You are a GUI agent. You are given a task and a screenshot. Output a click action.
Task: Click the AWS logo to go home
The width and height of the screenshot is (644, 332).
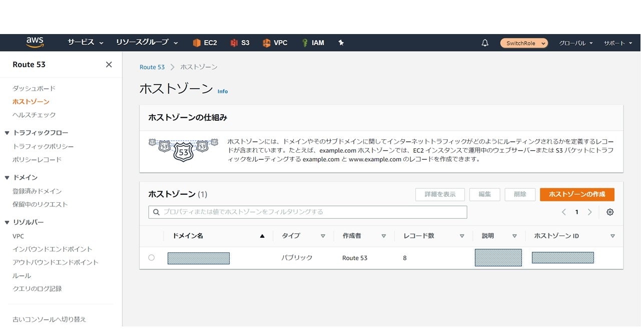click(35, 42)
